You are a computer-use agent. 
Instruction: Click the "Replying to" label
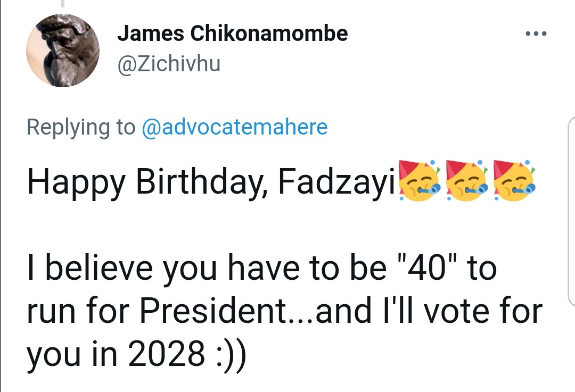pos(81,128)
